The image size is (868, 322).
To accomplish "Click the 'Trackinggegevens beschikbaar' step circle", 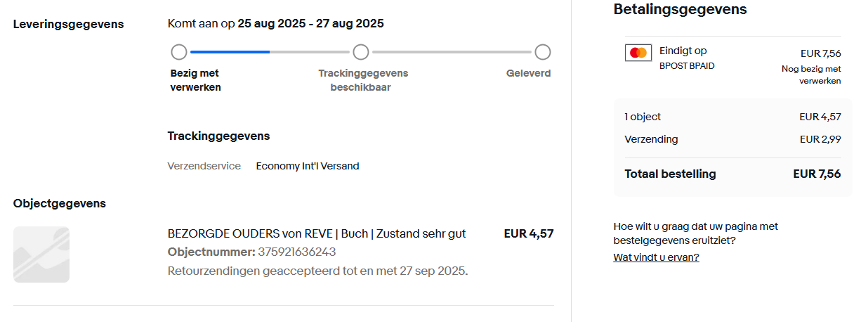I will click(361, 52).
